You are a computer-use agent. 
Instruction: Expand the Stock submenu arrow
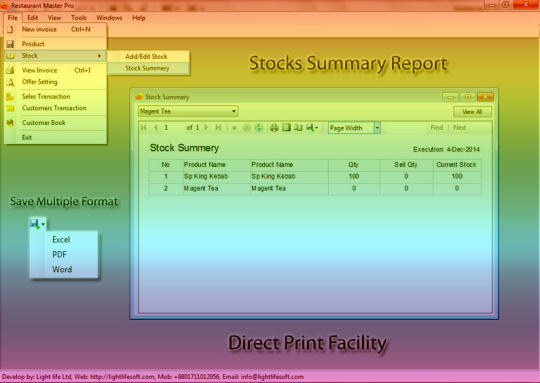click(100, 56)
